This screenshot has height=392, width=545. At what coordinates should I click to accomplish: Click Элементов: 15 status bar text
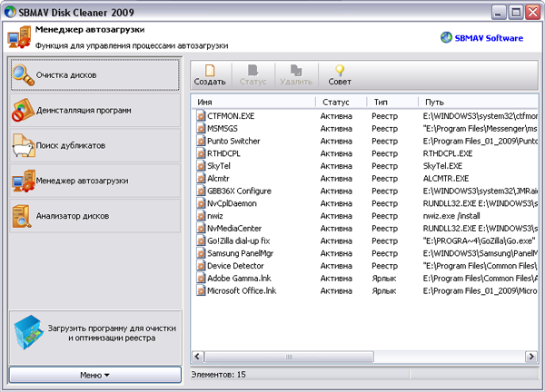click(x=218, y=374)
